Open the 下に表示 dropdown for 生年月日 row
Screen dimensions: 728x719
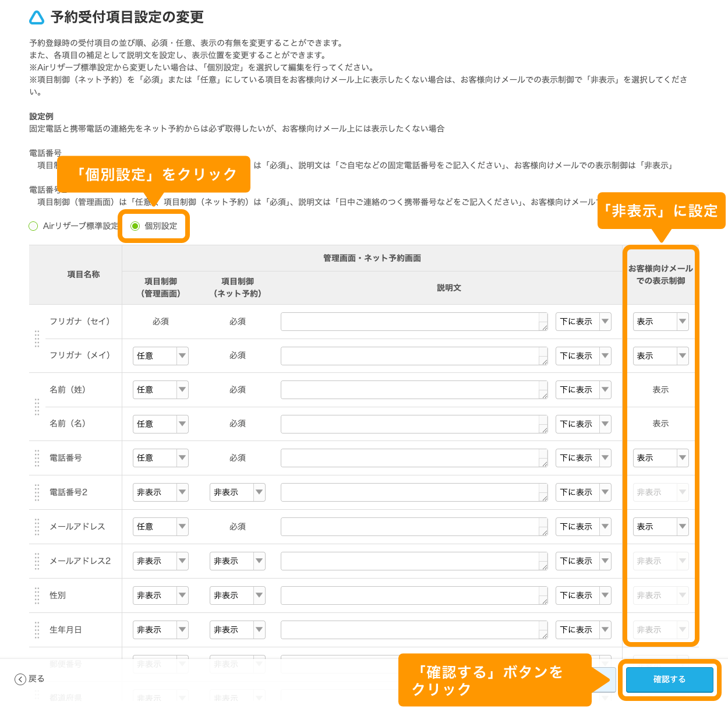(x=583, y=630)
